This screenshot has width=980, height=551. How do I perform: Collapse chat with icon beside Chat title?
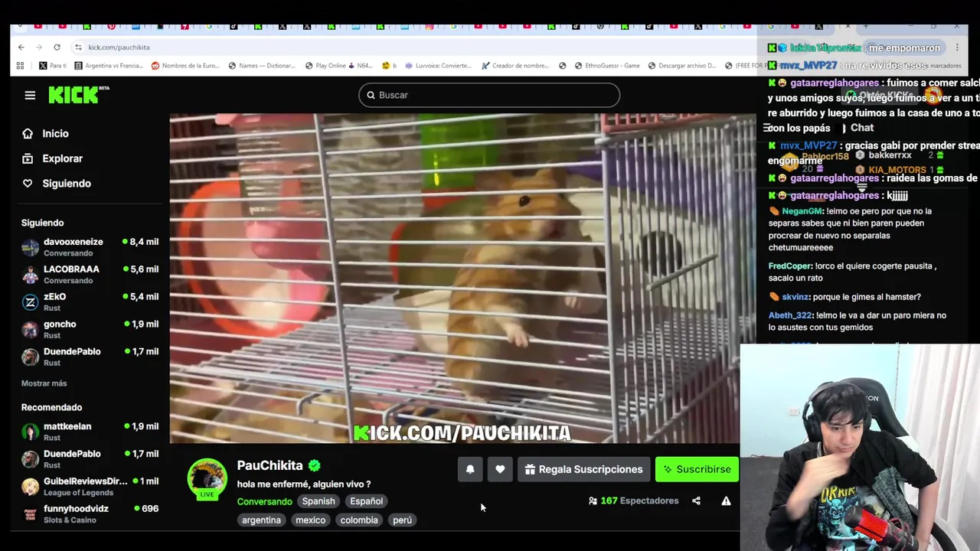coord(769,128)
